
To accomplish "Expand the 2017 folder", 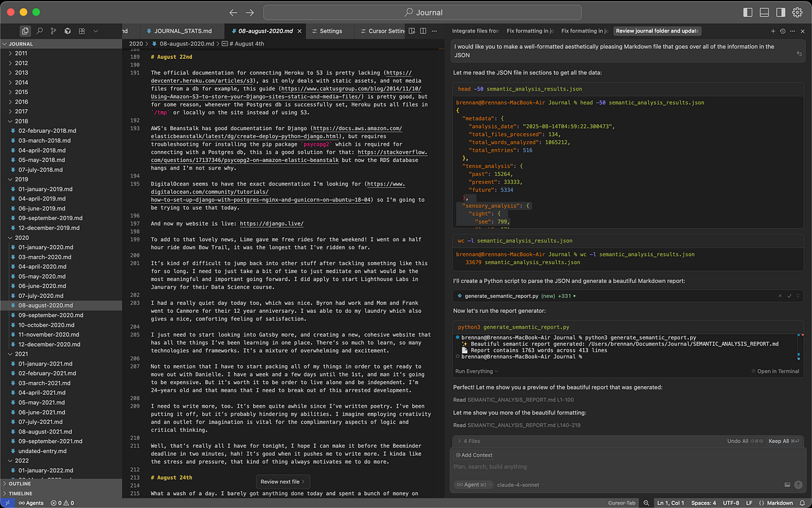I will (x=61, y=112).
